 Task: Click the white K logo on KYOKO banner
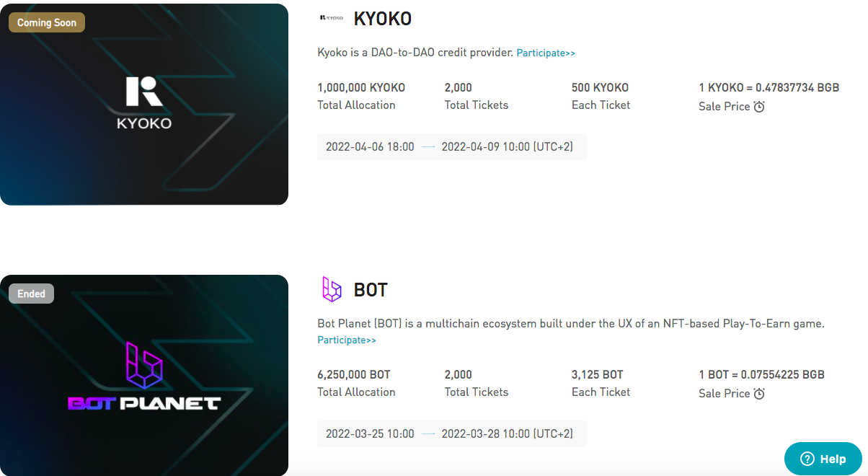tap(144, 92)
